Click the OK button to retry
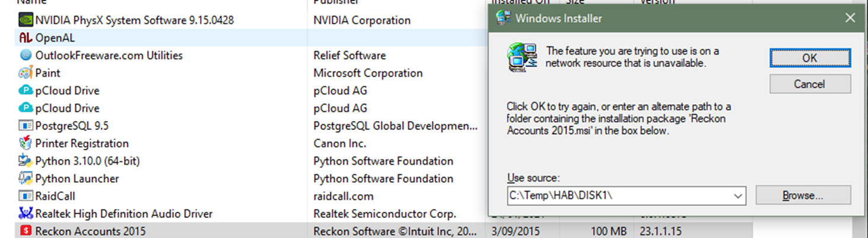This screenshot has width=868, height=238. click(x=810, y=58)
